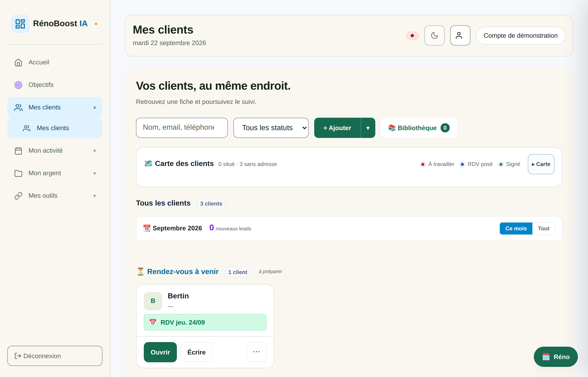Click the Objectifs target icon
588x377 pixels.
click(x=18, y=85)
